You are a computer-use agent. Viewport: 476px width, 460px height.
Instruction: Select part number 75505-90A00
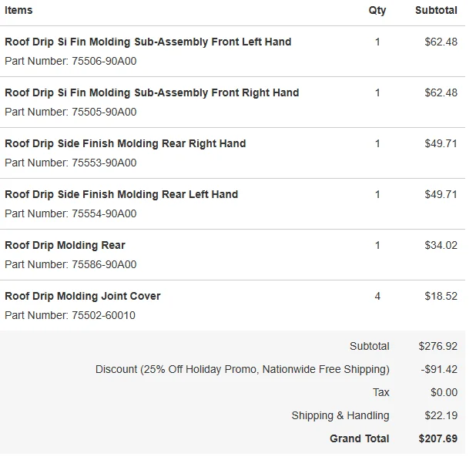pos(104,112)
